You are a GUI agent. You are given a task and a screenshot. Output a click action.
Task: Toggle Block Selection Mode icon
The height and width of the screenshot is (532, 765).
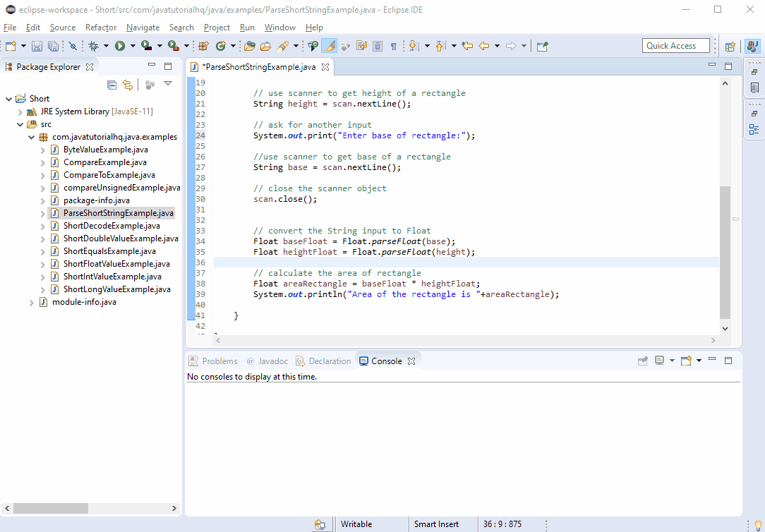377,46
